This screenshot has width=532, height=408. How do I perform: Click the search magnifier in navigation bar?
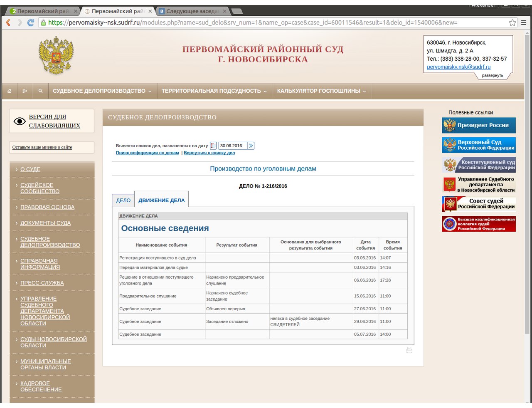[40, 91]
